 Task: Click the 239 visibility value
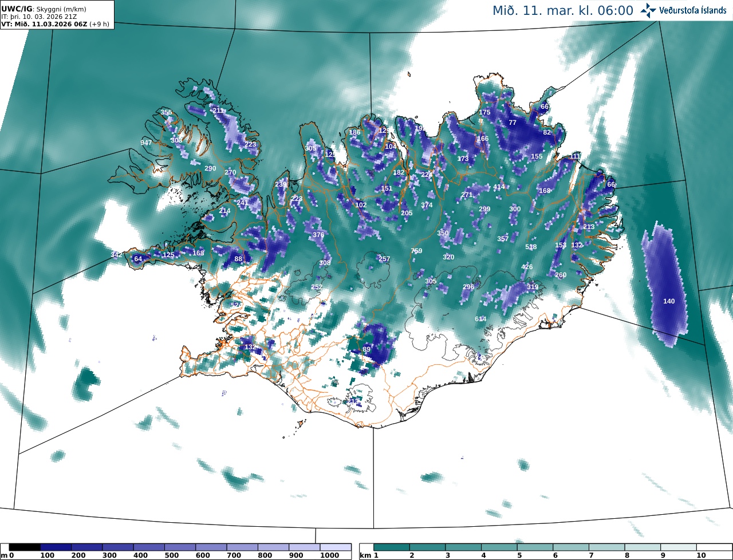click(x=281, y=184)
